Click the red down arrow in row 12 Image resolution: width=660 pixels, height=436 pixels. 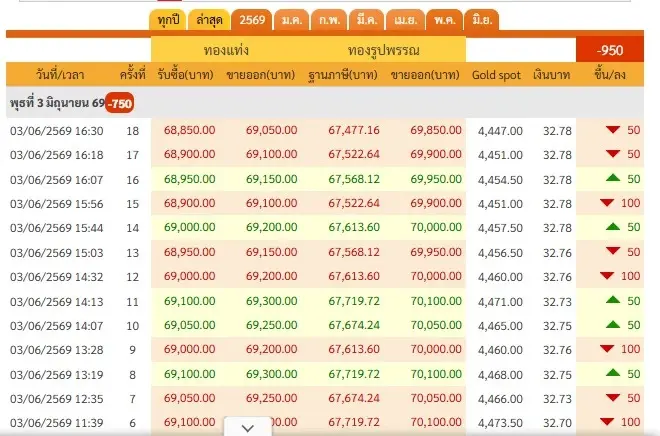(607, 276)
